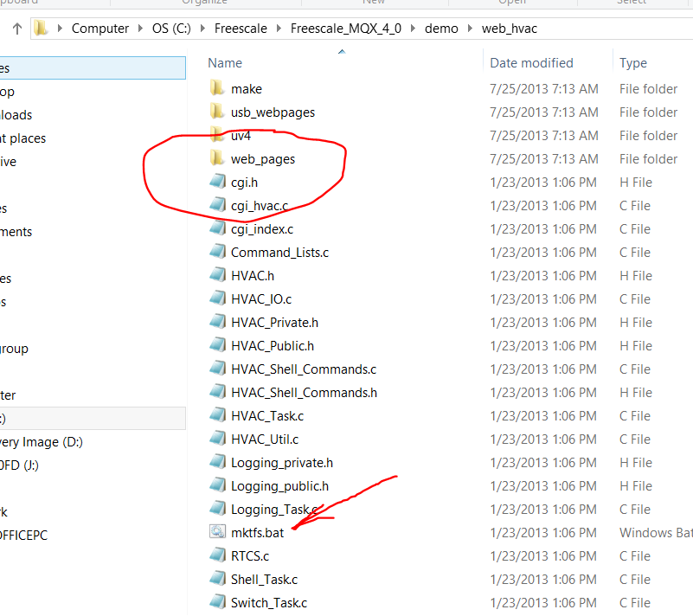This screenshot has height=616, width=693.
Task: Expand the breadcrumb arrow after Computer
Action: 140,29
